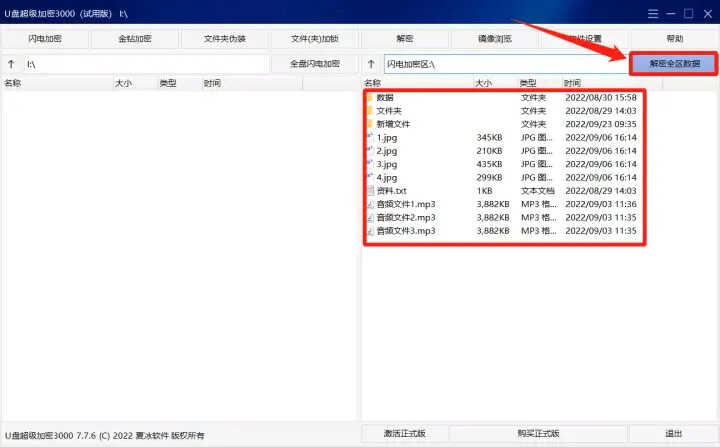720x447 pixels.
Task: Click the 4.jpg file icon
Action: click(370, 177)
